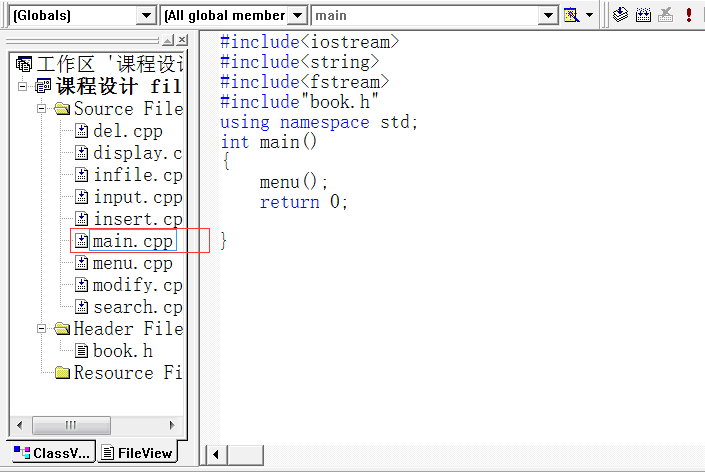705x472 pixels.
Task: Click the file tree horizontal scrollbar thumb
Action: click(71, 425)
